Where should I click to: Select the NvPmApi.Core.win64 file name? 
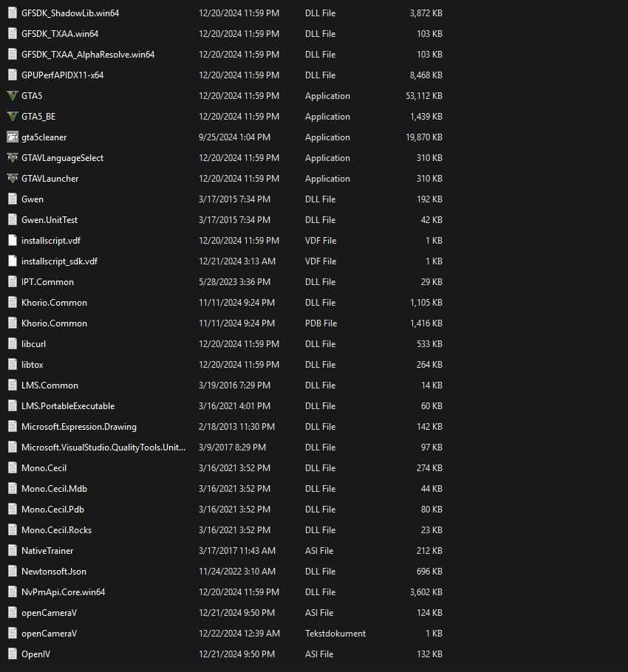pyautogui.click(x=64, y=592)
